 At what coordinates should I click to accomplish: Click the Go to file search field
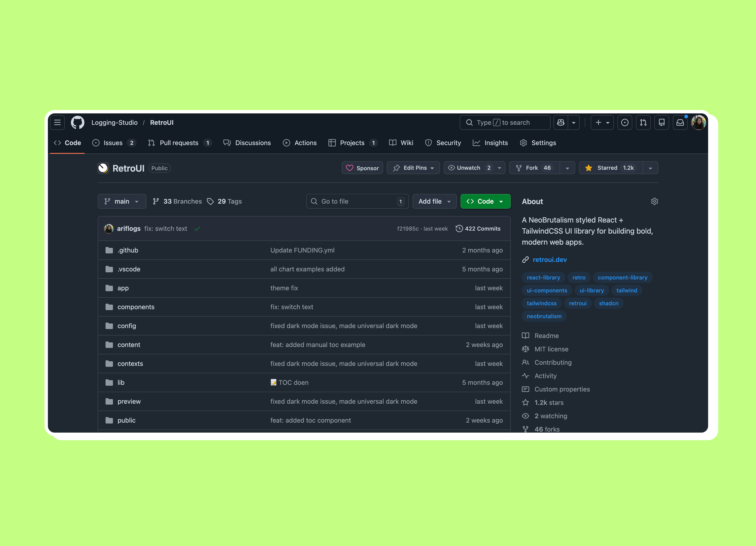357,201
